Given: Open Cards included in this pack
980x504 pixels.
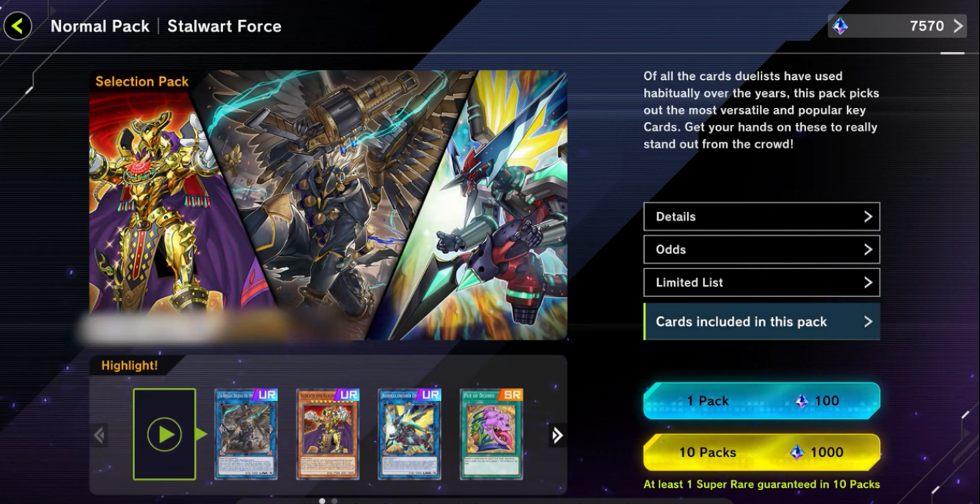Looking at the screenshot, I should click(x=761, y=321).
